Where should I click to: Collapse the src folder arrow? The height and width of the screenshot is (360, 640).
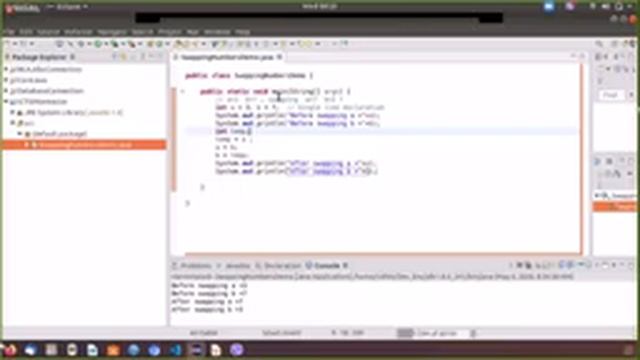coord(13,123)
